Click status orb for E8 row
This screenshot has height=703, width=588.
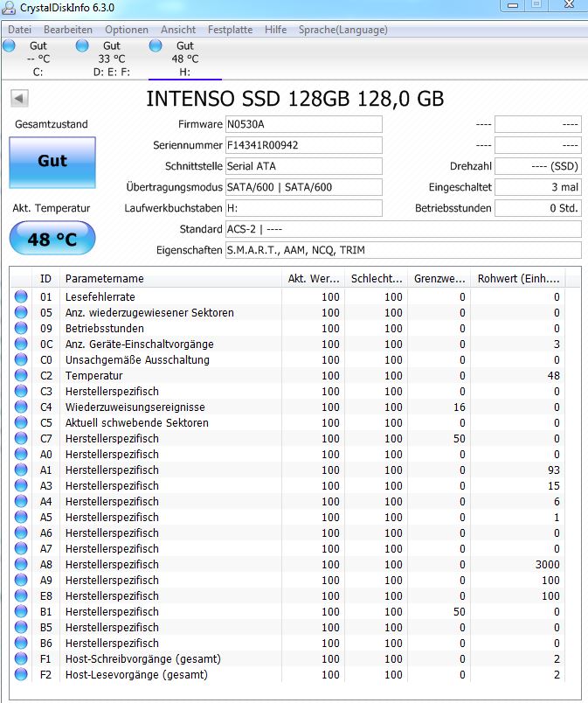coord(21,595)
